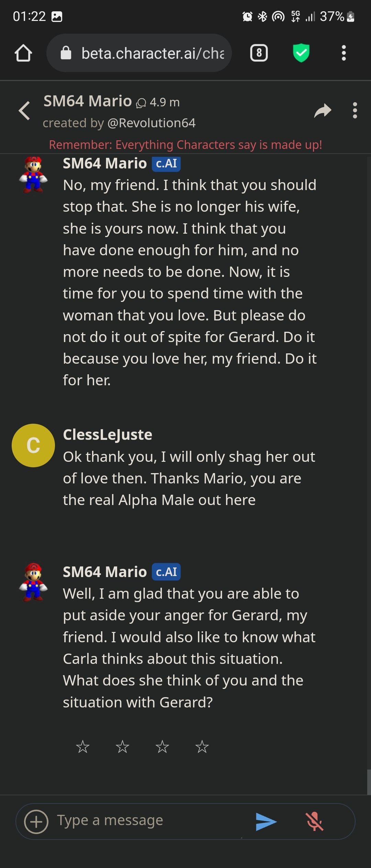Open the @Revolution64 creator profile

tap(151, 123)
